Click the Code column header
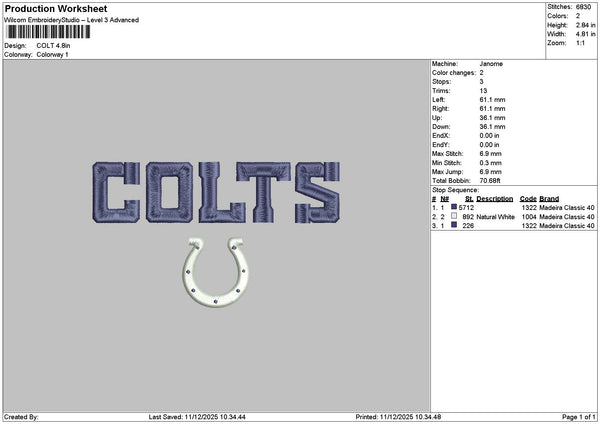The height and width of the screenshot is (424, 600). [x=528, y=199]
